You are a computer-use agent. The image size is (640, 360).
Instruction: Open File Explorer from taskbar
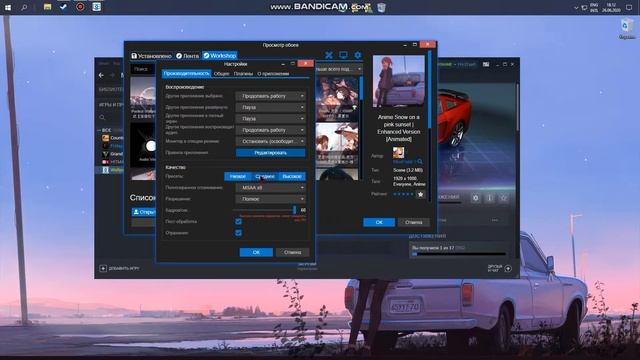pyautogui.click(x=47, y=7)
